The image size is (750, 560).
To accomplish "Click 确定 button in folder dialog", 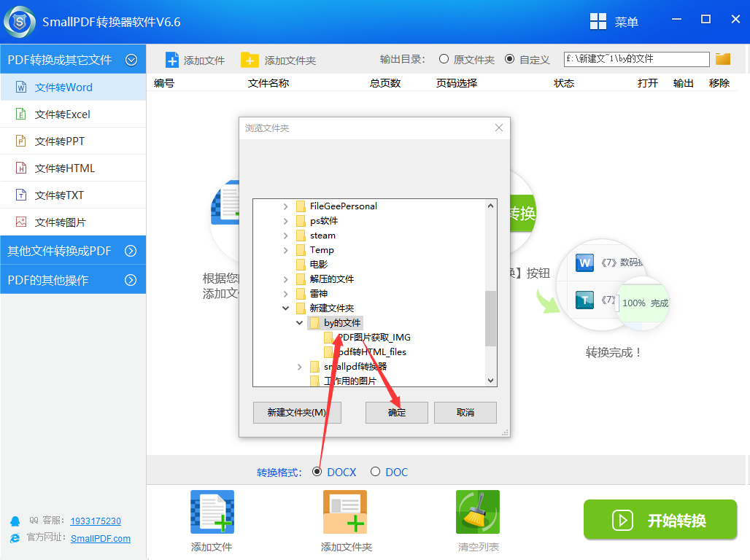I will 397,412.
